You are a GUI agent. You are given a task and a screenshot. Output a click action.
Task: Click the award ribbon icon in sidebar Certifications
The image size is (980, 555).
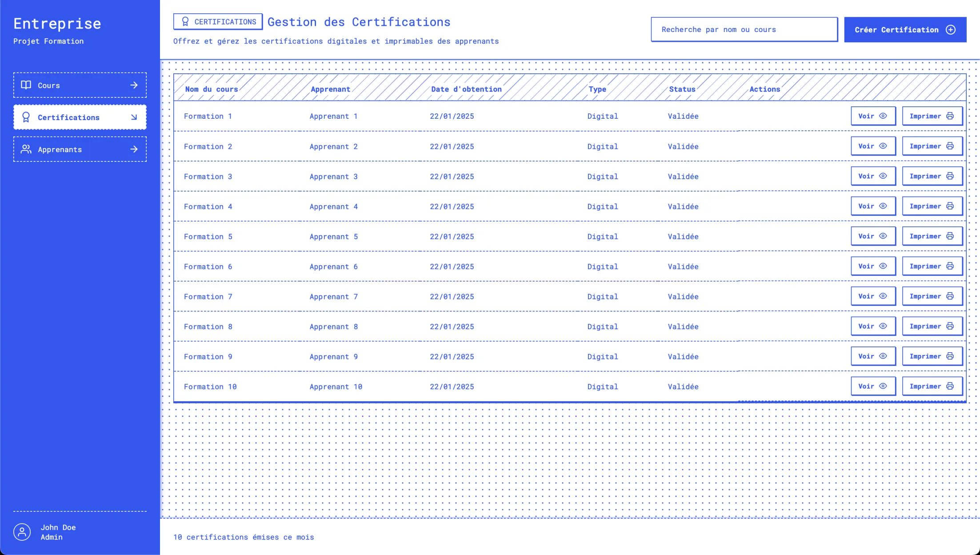(x=26, y=117)
